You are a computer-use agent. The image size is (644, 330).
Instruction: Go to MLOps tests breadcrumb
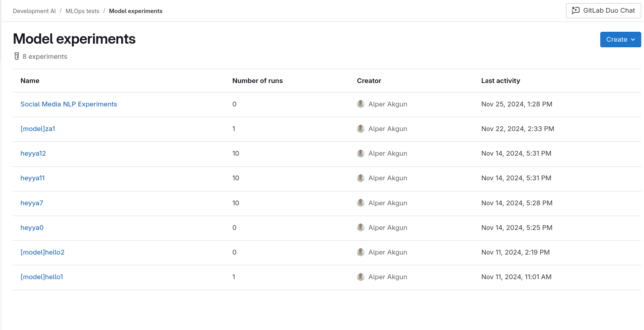82,11
